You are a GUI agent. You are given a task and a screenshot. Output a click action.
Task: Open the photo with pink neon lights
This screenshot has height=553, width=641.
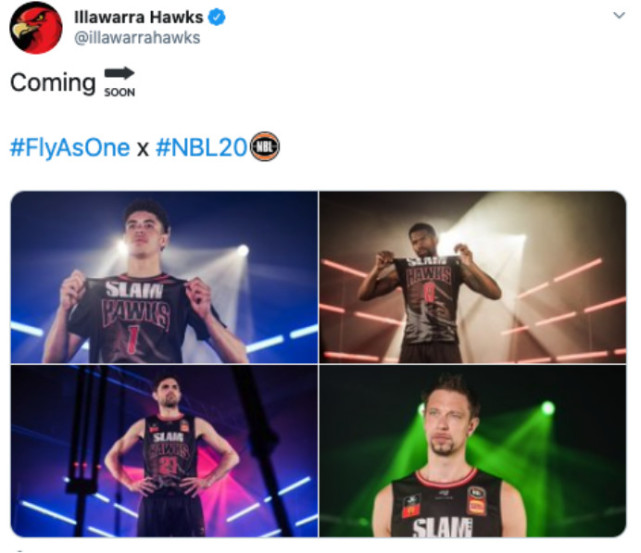coord(473,277)
